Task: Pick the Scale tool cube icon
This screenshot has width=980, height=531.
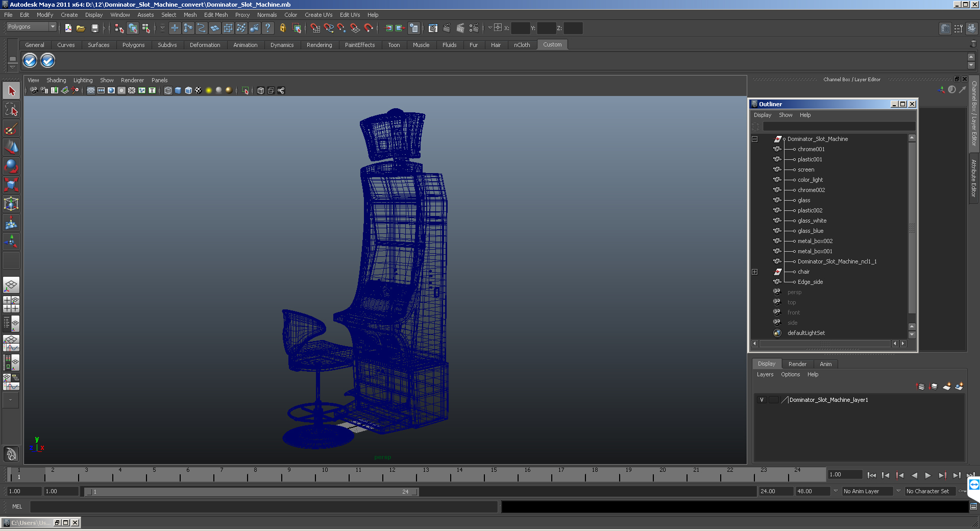Action: (x=11, y=184)
